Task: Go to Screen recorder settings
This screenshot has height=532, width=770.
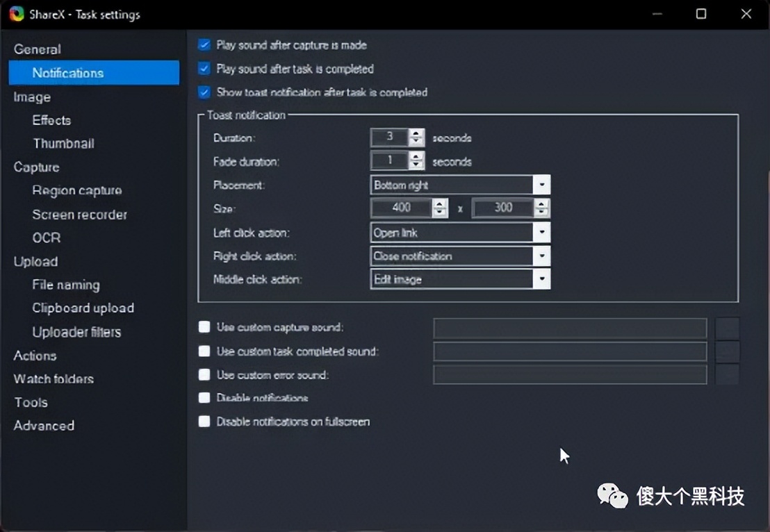Action: (79, 215)
